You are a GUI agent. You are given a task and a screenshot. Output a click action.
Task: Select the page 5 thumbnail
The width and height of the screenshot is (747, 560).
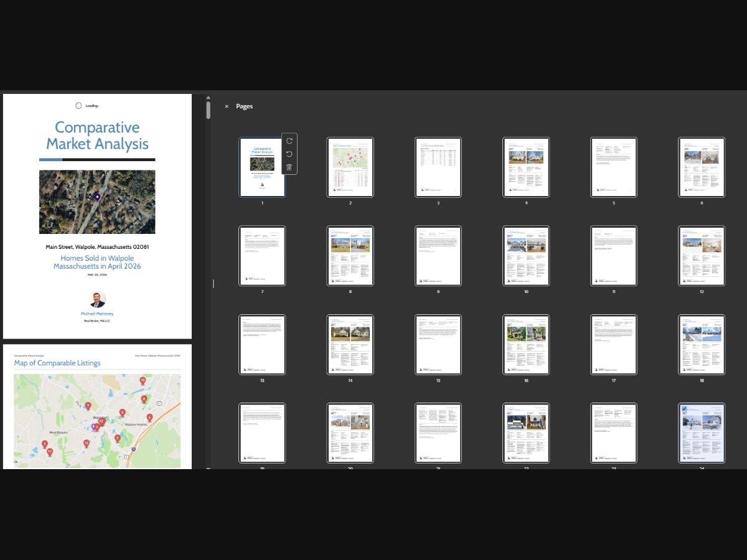pos(614,167)
